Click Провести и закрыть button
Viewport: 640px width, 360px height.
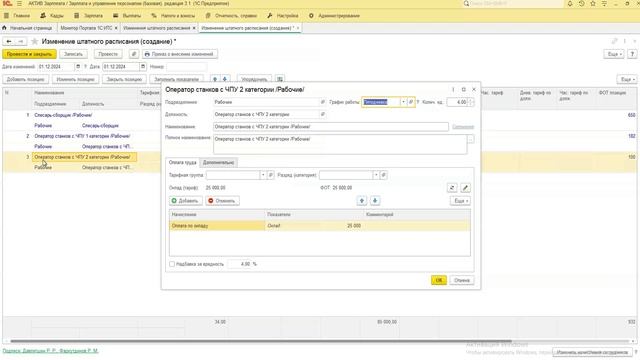pyautogui.click(x=29, y=54)
